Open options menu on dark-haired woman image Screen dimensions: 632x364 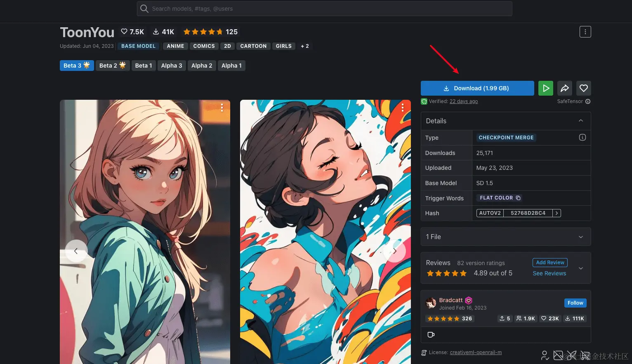[x=403, y=108]
